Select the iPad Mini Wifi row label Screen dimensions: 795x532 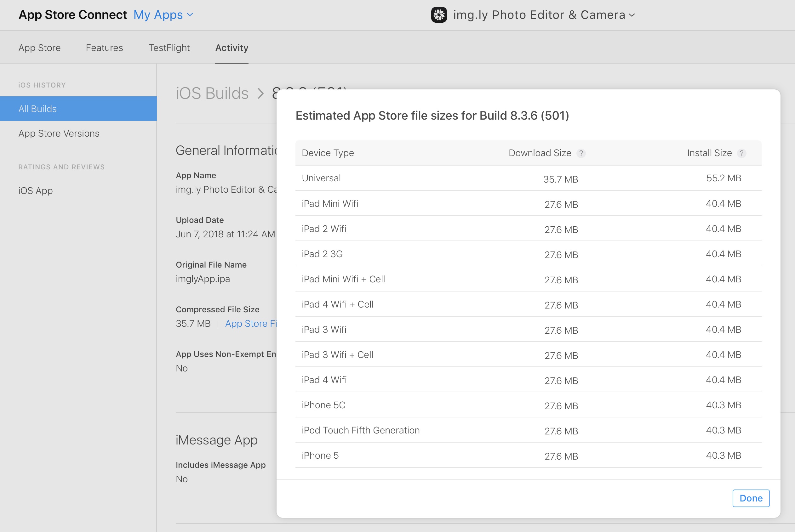[330, 204]
